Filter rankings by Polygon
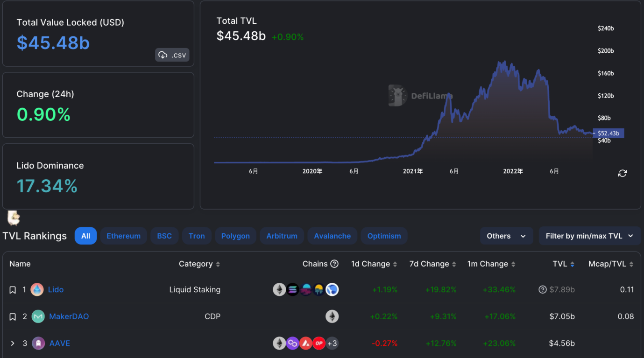The width and height of the screenshot is (644, 358). pos(235,236)
